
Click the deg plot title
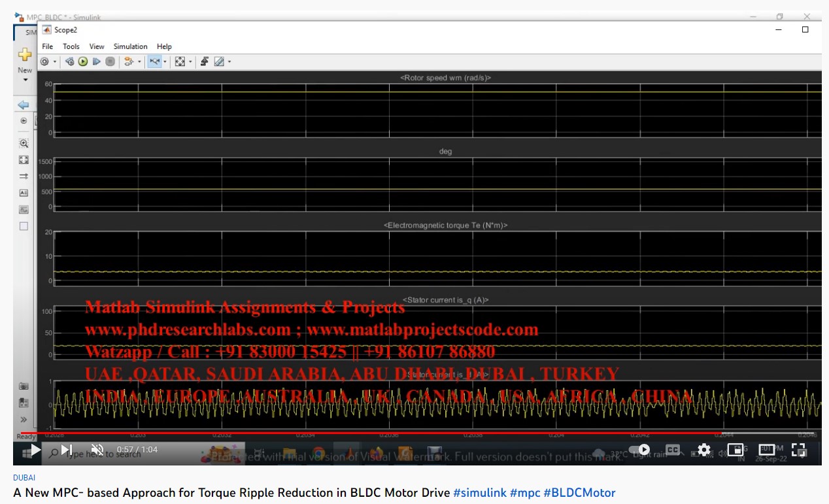coord(445,152)
